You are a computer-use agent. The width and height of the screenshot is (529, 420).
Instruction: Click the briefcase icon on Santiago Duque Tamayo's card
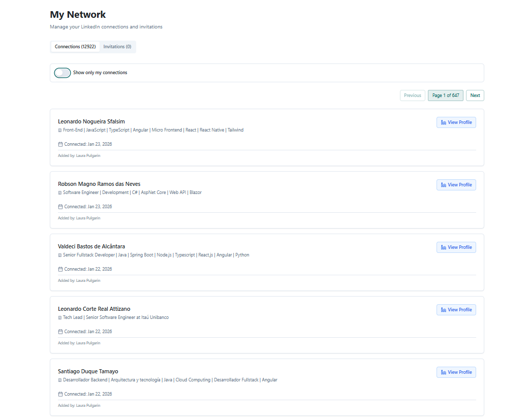pyautogui.click(x=59, y=379)
